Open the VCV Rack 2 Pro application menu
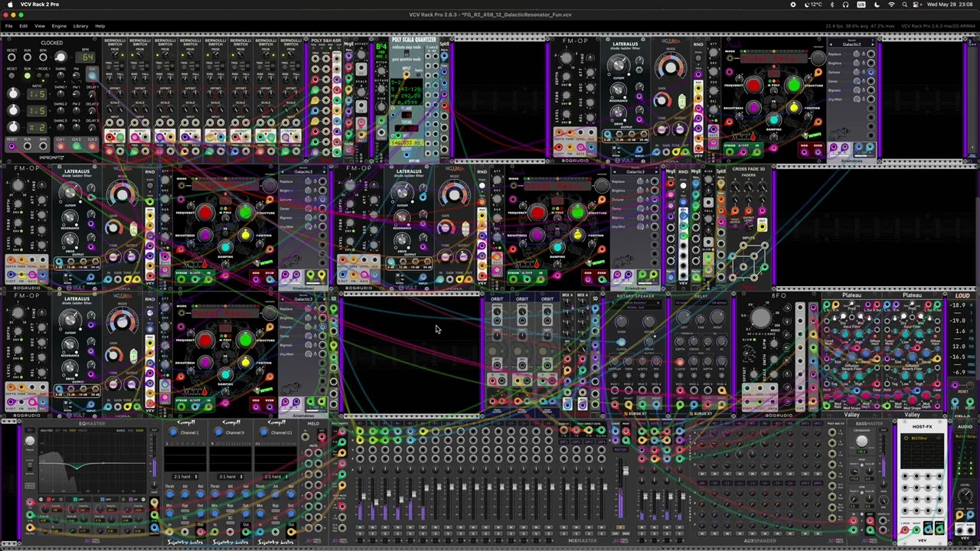The width and height of the screenshot is (980, 551). tap(40, 5)
